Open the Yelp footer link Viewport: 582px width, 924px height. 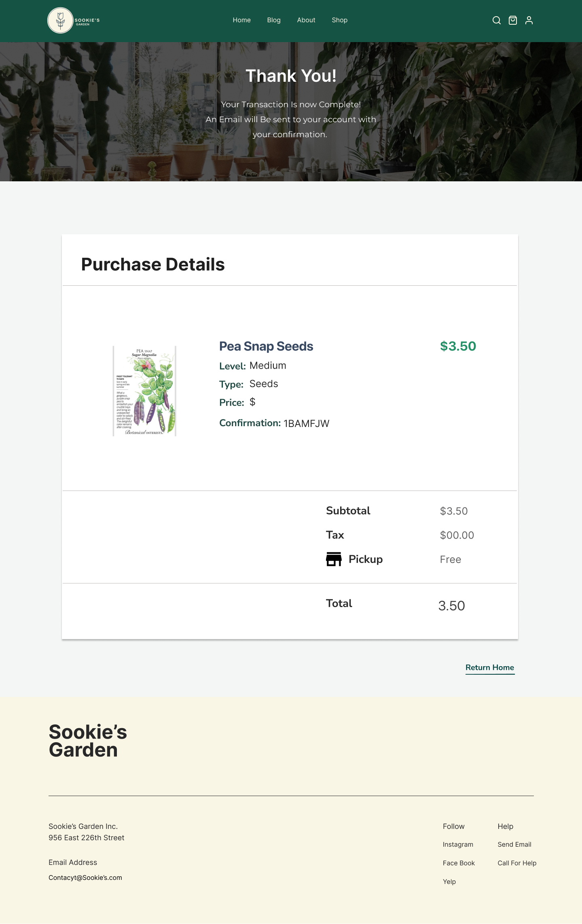449,882
